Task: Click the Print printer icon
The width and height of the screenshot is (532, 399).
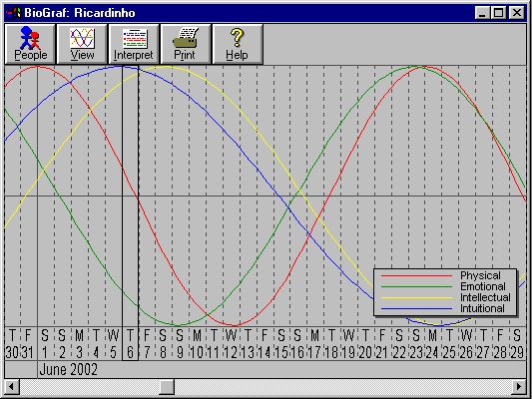Action: tap(186, 38)
